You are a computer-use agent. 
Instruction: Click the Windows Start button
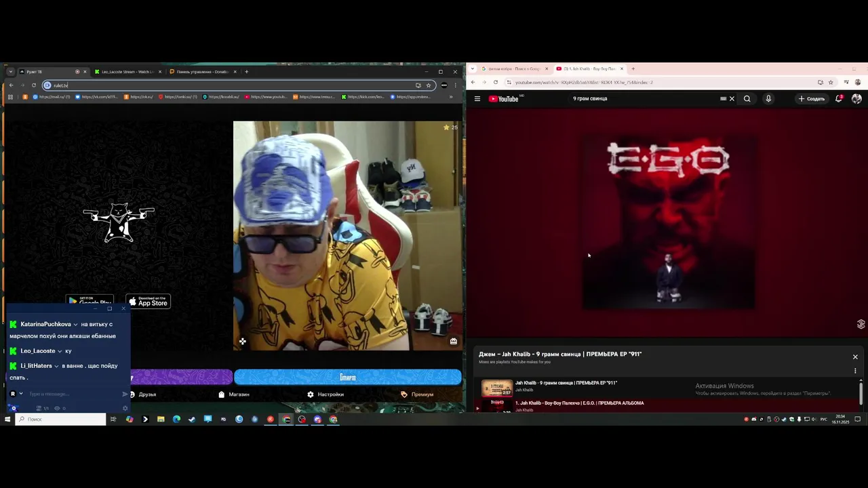(7, 420)
